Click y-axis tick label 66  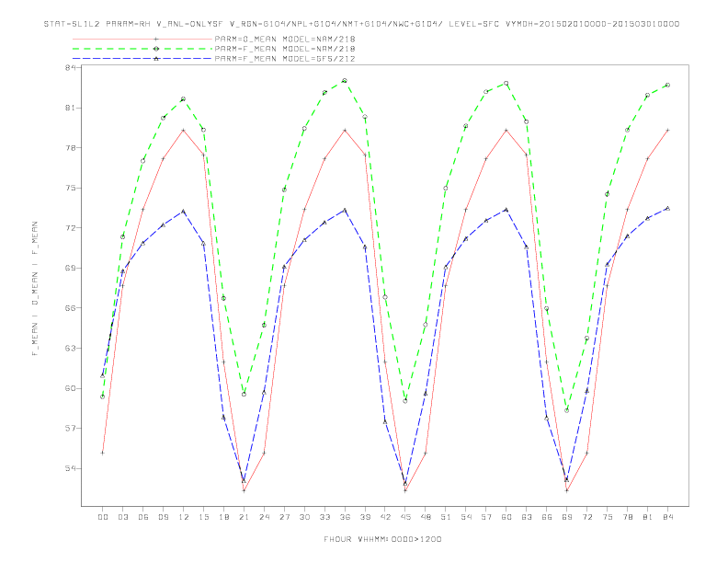click(70, 308)
